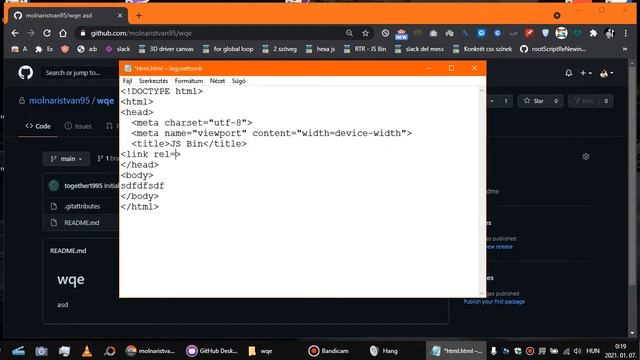Open Chrome extensions puzzle menu
640x360 pixels.
coord(593,33)
